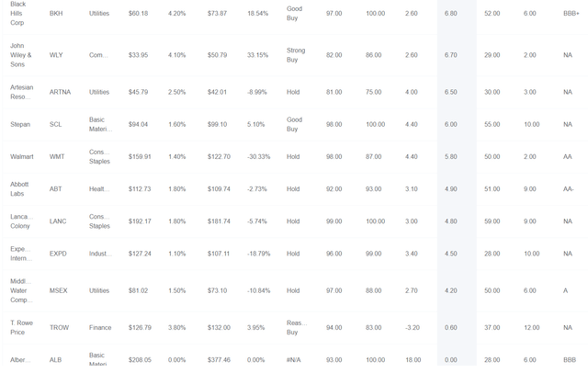Select the John Wiley & Sons row name
The height and width of the screenshot is (373, 588).
coord(20,55)
